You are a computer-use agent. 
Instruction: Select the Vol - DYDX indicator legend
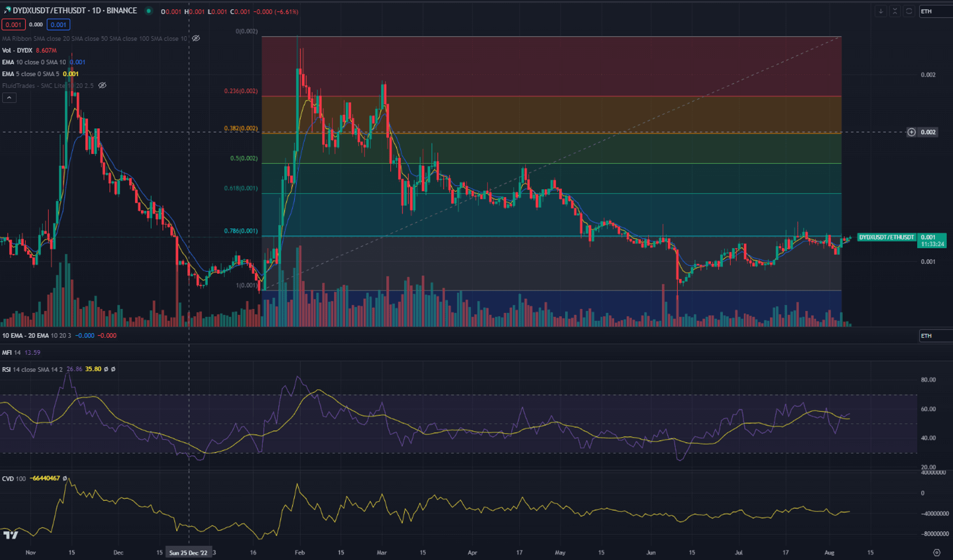click(17, 50)
